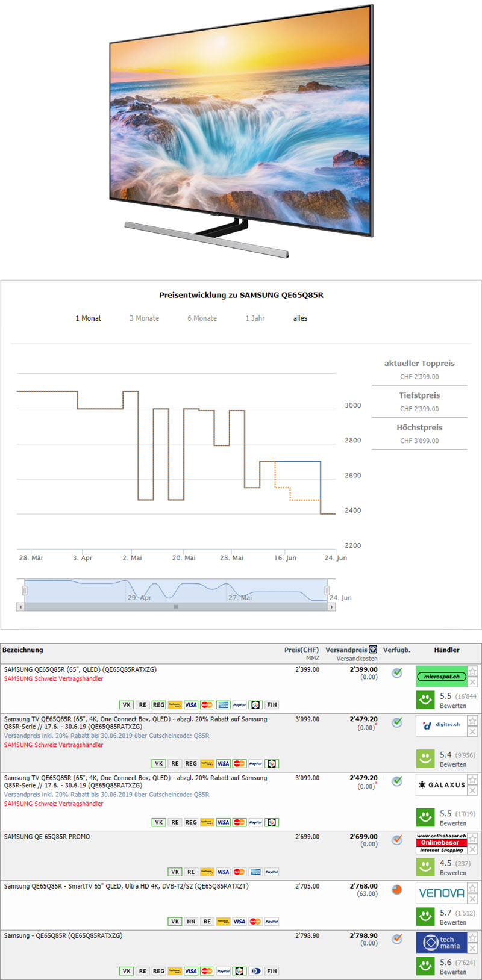
Task: Open the digitec.ch shop logo
Action: [441, 725]
